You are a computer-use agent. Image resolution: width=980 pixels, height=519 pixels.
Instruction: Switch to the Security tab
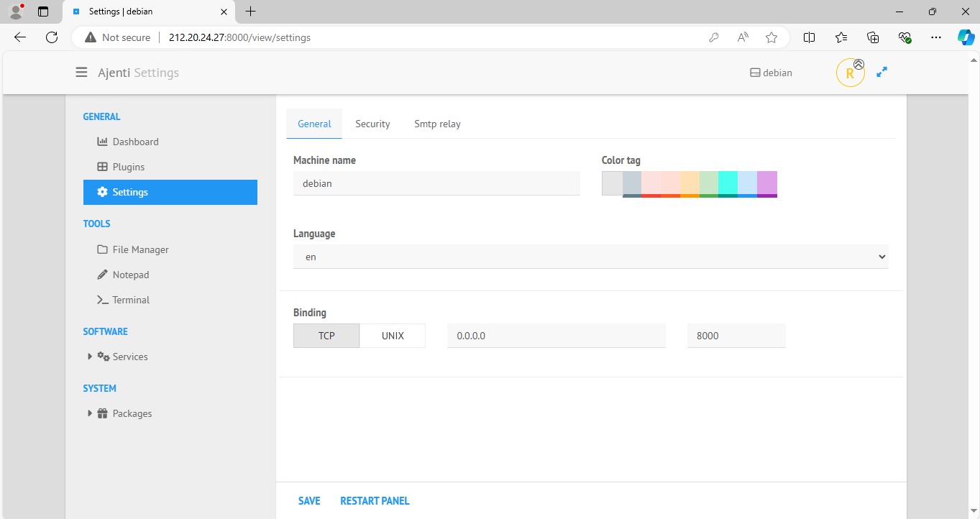point(372,124)
